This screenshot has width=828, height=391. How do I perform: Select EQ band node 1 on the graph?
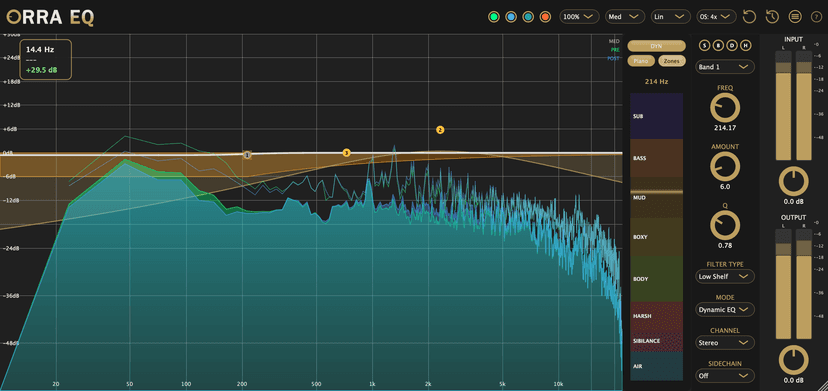pyautogui.click(x=247, y=155)
